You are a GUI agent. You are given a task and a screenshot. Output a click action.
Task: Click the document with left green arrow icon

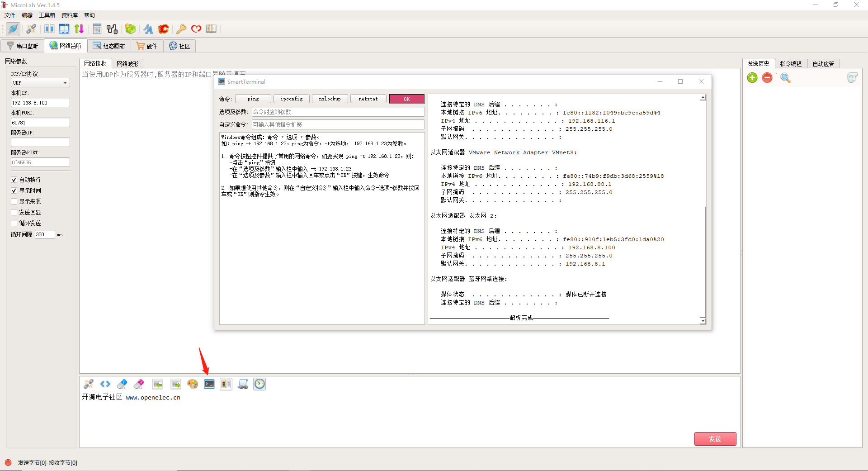[157, 384]
